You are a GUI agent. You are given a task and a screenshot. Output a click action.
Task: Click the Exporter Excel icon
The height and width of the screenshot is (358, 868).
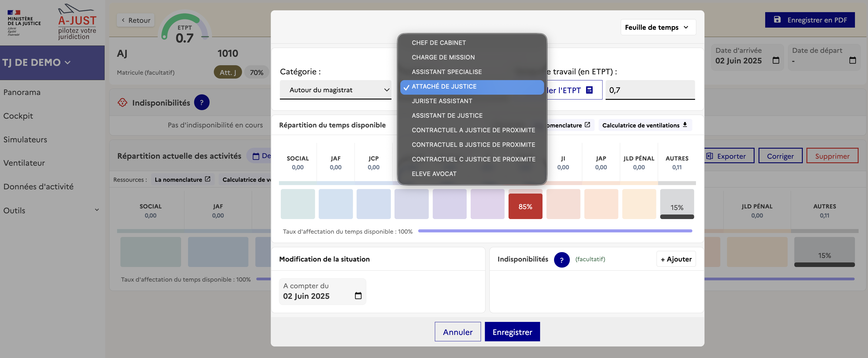tap(709, 156)
